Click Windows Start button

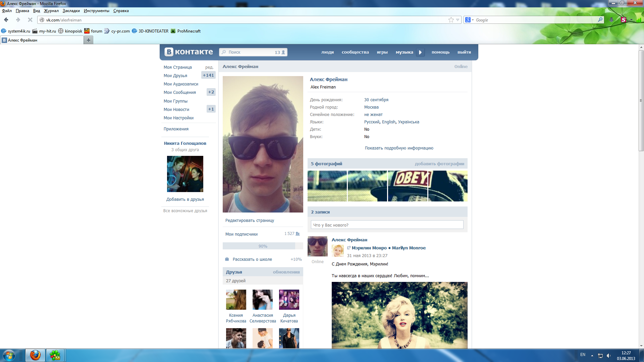[9, 355]
